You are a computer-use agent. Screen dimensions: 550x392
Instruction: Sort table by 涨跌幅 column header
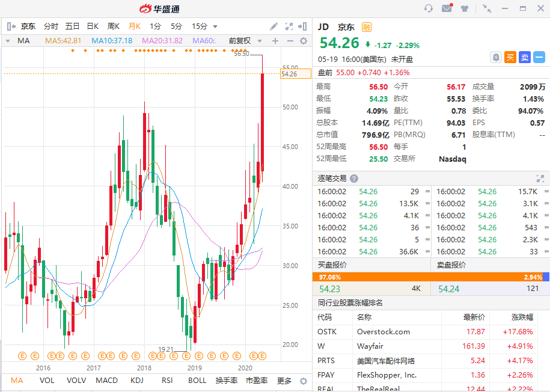[522, 317]
